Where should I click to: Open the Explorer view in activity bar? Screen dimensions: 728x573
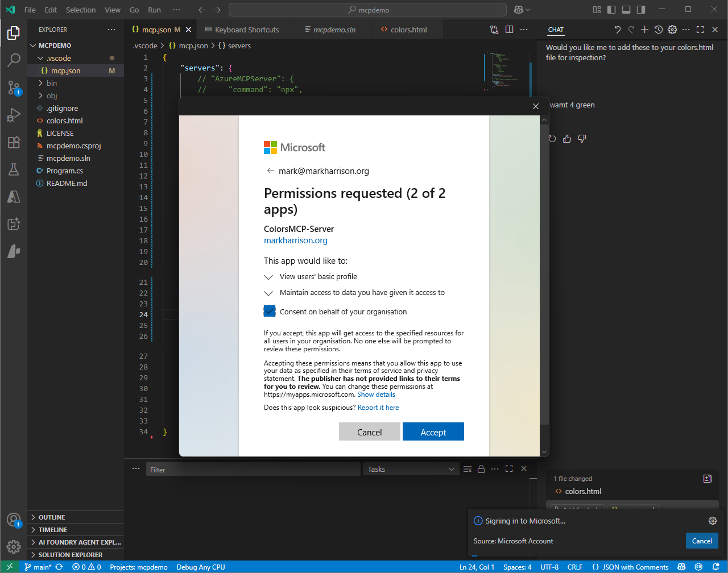[14, 33]
